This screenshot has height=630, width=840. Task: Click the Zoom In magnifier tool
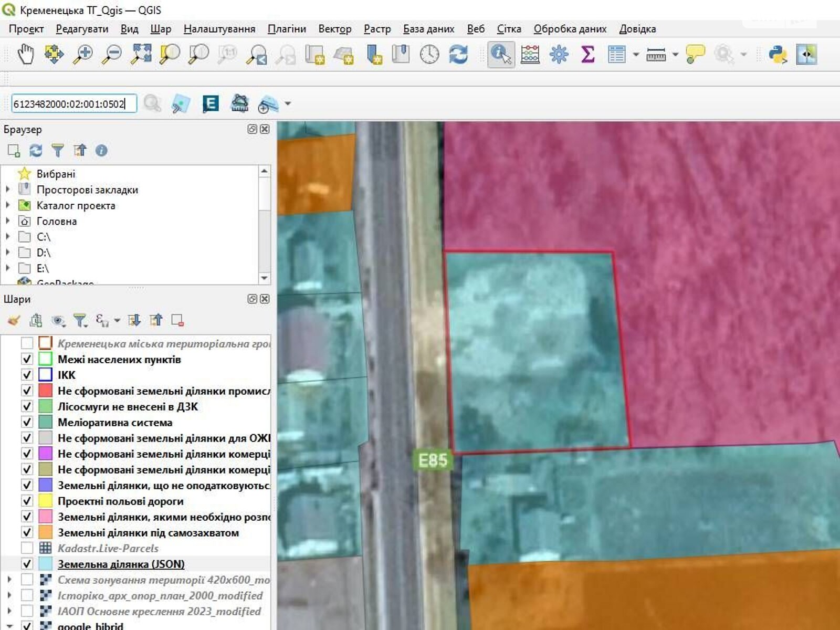(83, 54)
